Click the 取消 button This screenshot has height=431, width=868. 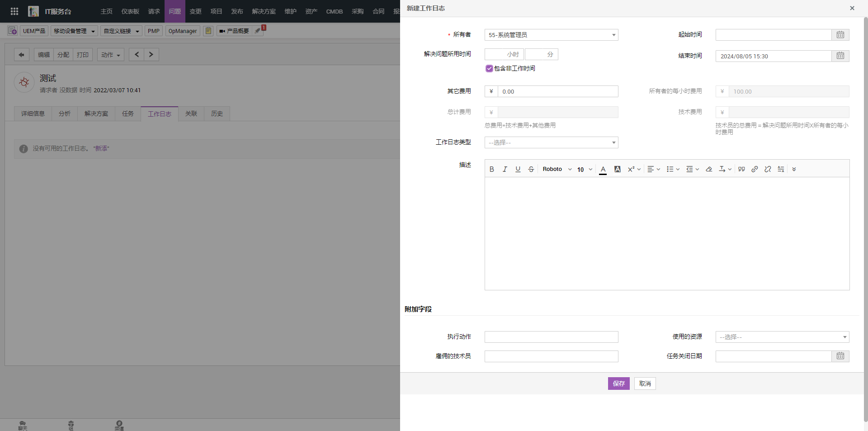click(645, 384)
